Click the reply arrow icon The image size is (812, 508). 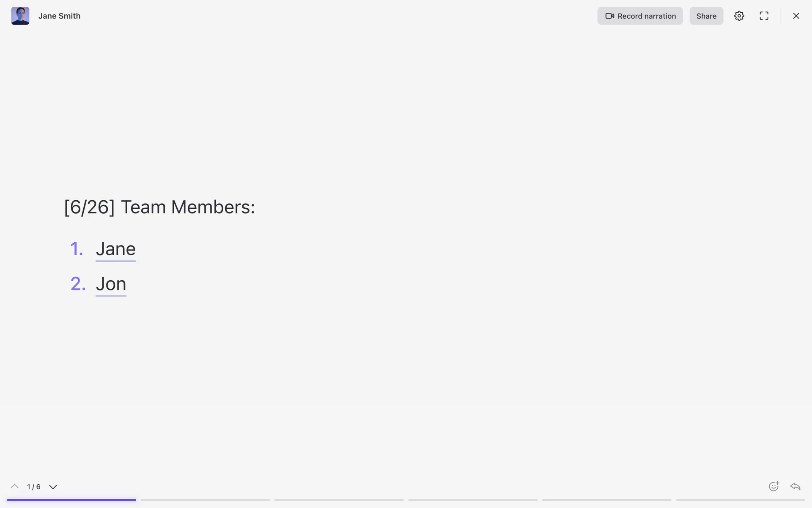(795, 486)
